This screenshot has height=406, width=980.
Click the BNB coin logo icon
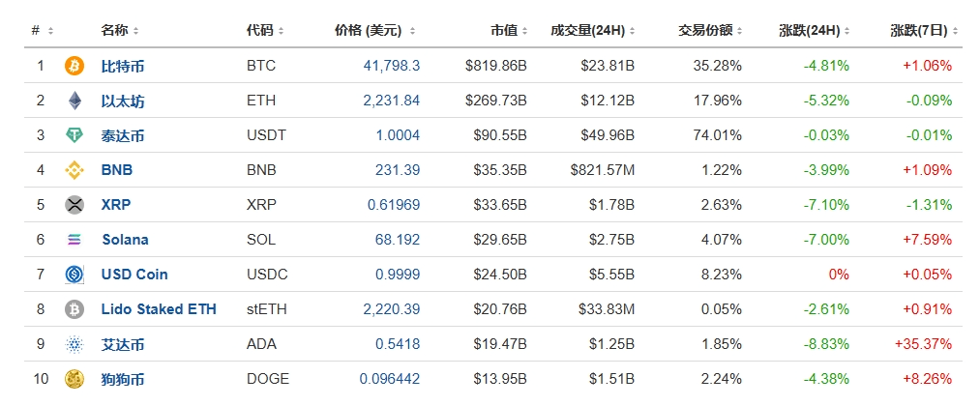point(74,170)
